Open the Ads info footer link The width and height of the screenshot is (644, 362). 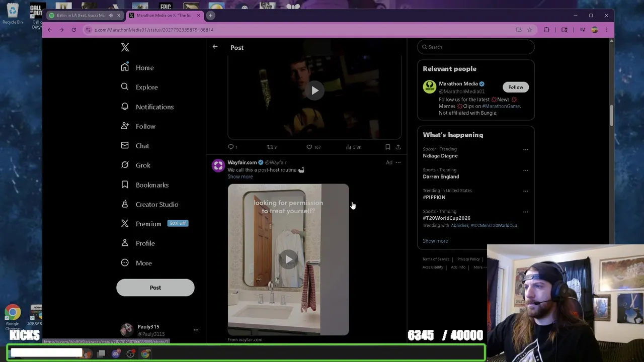tap(458, 267)
